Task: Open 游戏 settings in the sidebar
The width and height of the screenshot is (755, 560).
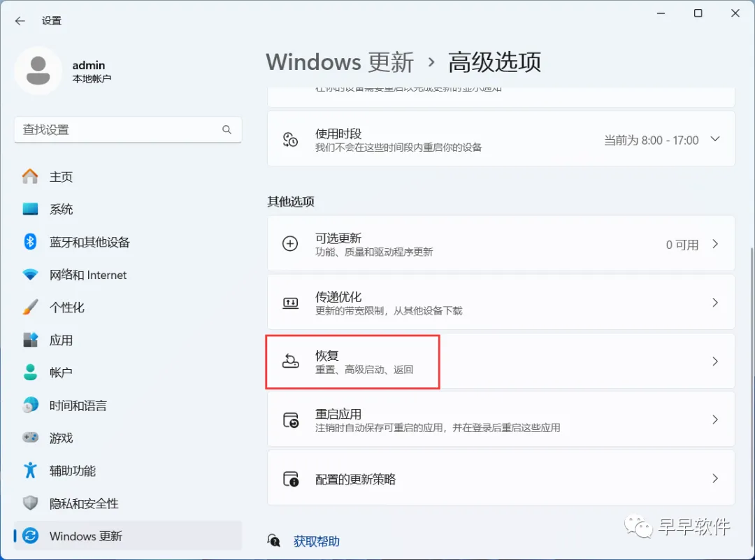Action: (128, 438)
